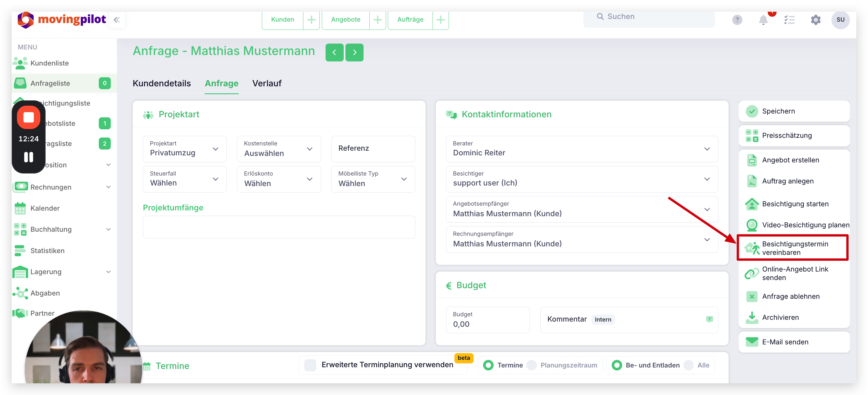868x395 pixels.
Task: Click the Kundenliste people icon
Action: coord(20,63)
